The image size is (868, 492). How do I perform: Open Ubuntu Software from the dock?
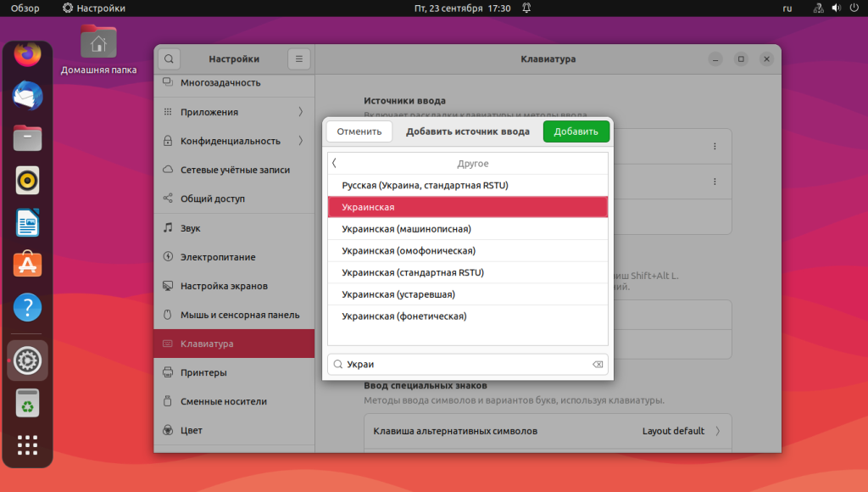27,265
